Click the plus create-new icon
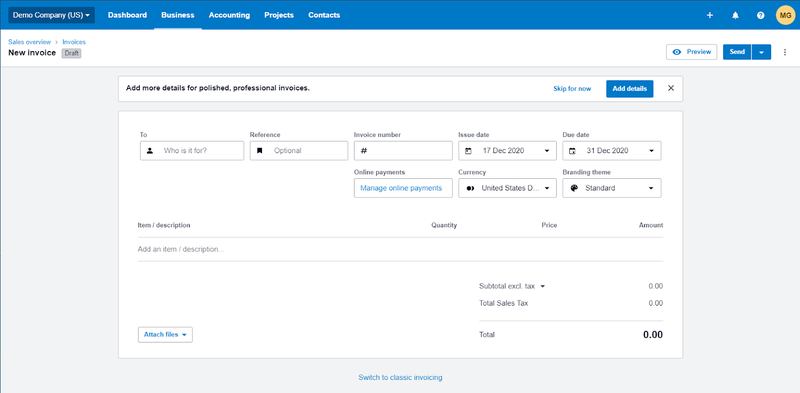 click(710, 15)
